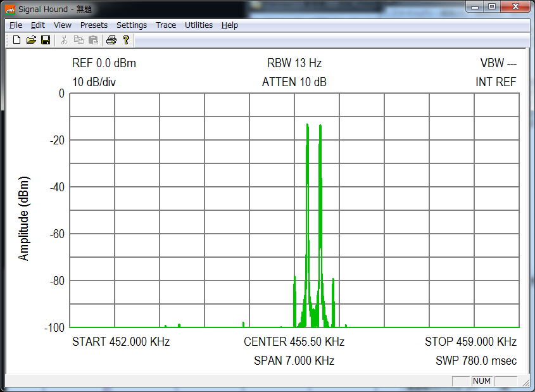Screen dimensions: 535x392
Task: Click the RBW 13 Hz readout
Action: tap(294, 63)
